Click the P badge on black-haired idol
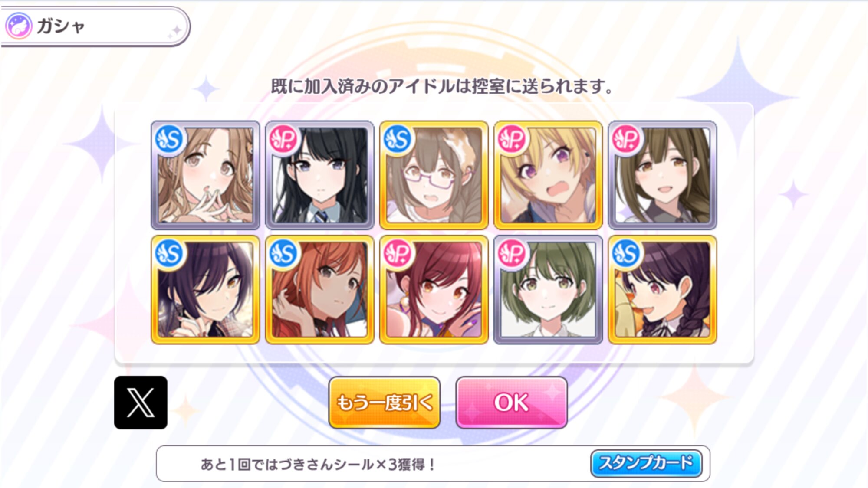 click(283, 139)
